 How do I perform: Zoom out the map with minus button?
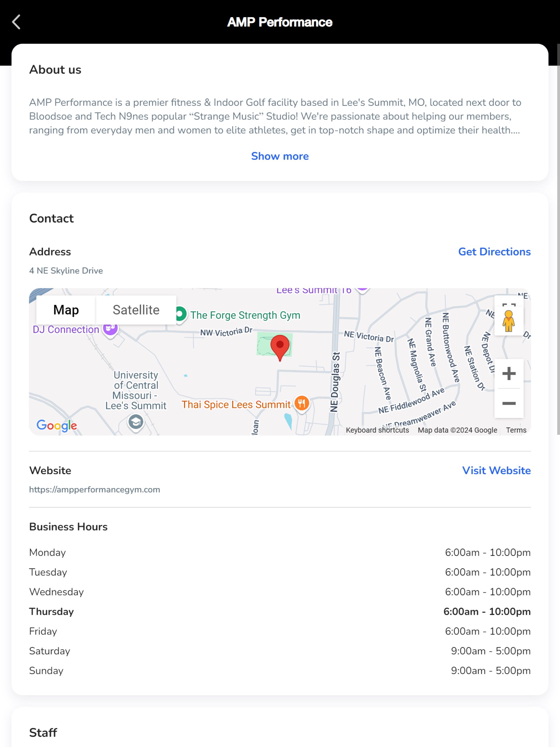(509, 403)
